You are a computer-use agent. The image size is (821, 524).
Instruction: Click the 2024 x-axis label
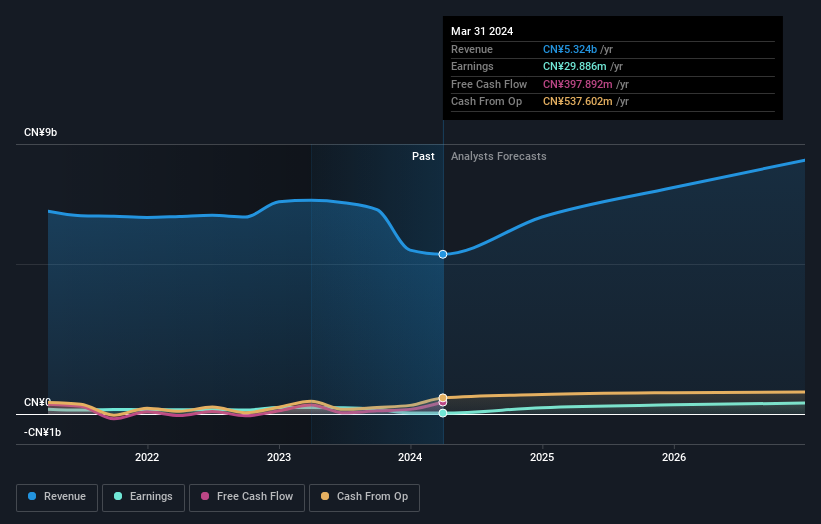(x=410, y=458)
